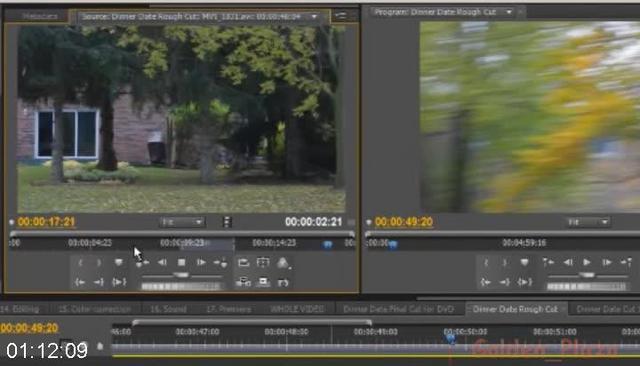Open the 16. Sound sequence tab

pos(168,309)
